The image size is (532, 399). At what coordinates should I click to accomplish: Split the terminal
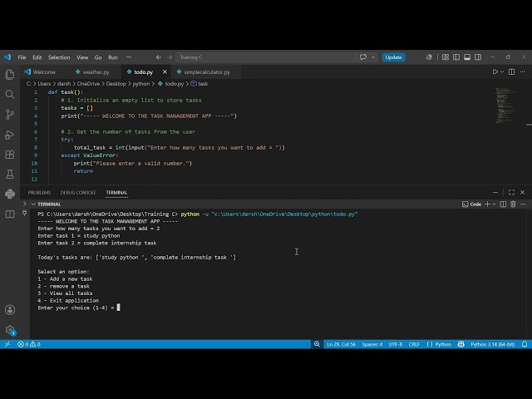[x=503, y=204]
